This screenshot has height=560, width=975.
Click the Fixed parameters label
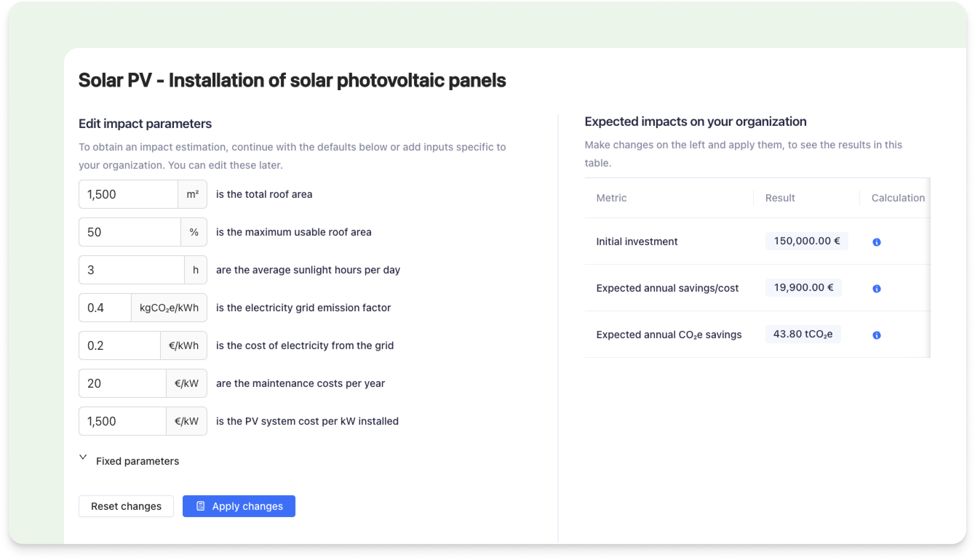point(138,461)
